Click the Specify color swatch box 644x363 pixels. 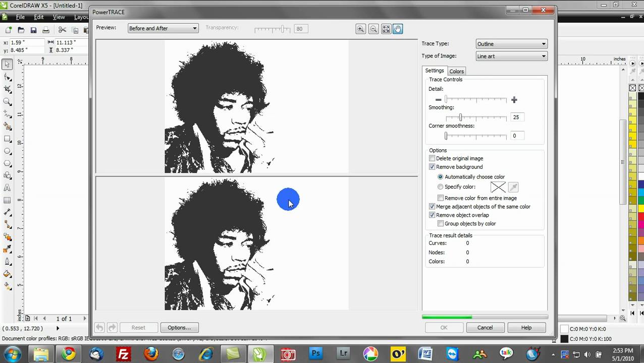[x=498, y=188]
